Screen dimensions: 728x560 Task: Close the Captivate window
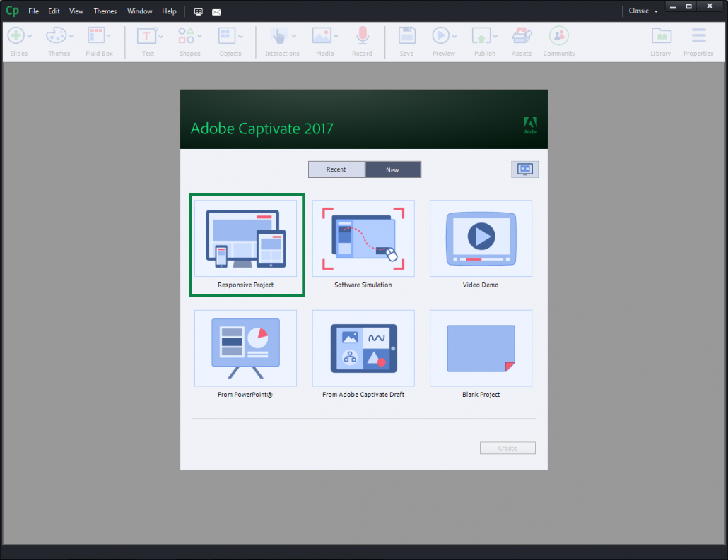[710, 6]
